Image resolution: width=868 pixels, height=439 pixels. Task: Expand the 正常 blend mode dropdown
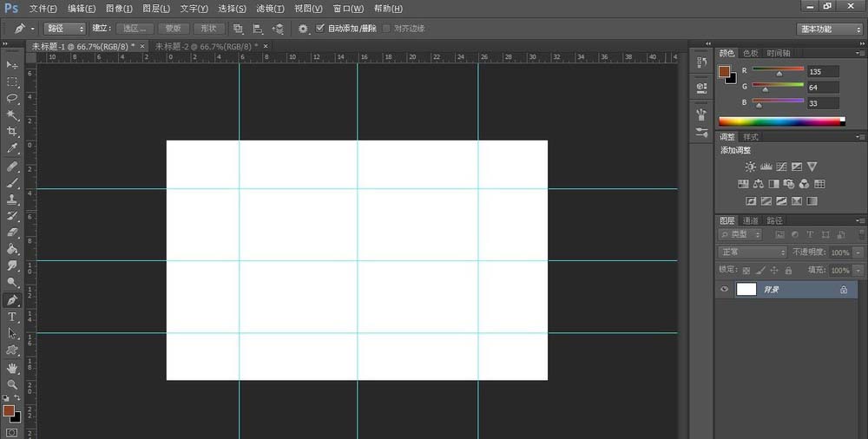tap(752, 252)
